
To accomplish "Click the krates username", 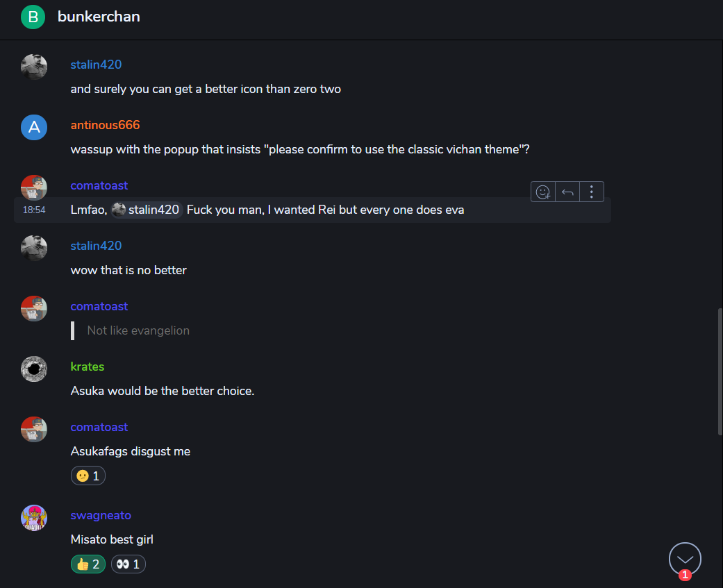I will (x=87, y=367).
